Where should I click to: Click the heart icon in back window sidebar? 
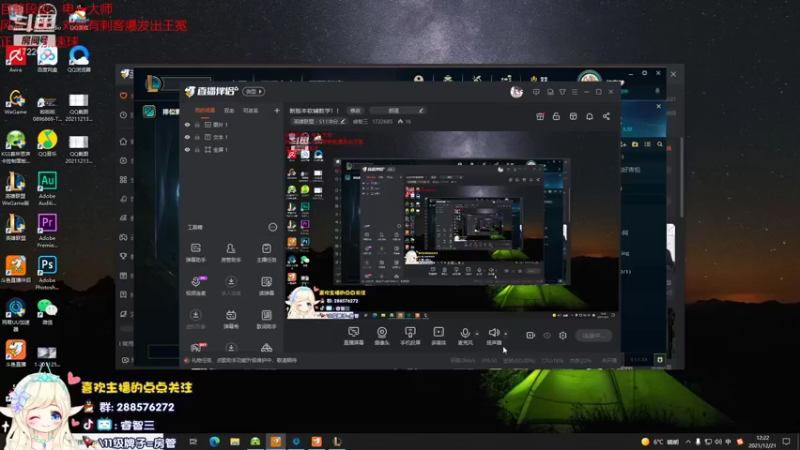pyautogui.click(x=123, y=95)
